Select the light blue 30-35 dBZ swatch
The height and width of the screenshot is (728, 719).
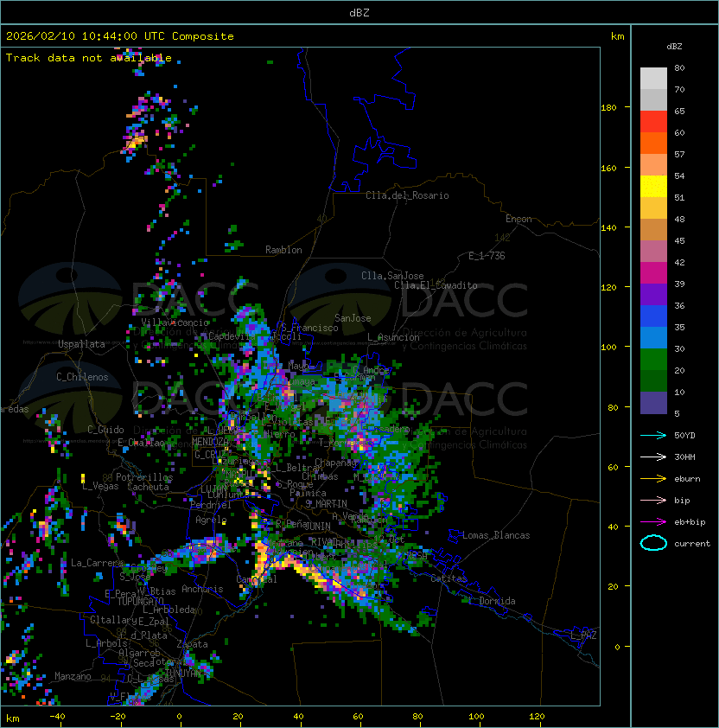(653, 338)
